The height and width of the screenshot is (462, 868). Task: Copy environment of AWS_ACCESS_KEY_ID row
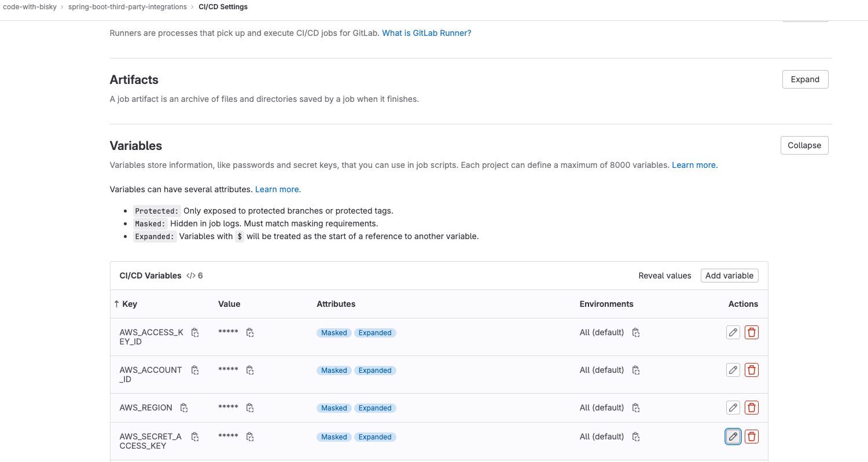point(635,332)
